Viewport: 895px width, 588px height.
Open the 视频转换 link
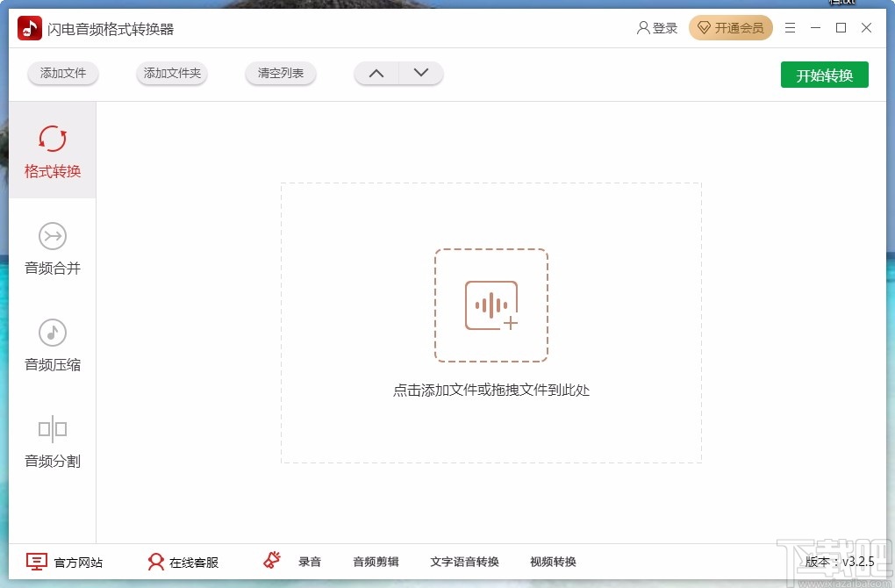pyautogui.click(x=553, y=562)
